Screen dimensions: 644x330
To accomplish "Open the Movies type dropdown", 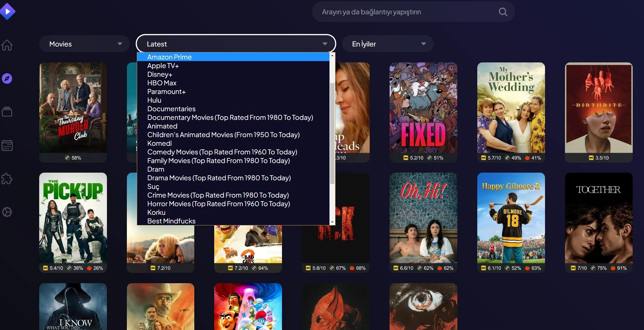I will click(x=84, y=44).
